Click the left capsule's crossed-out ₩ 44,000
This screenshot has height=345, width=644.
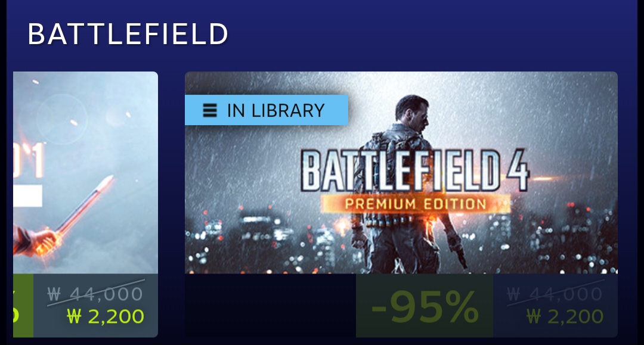tap(95, 294)
